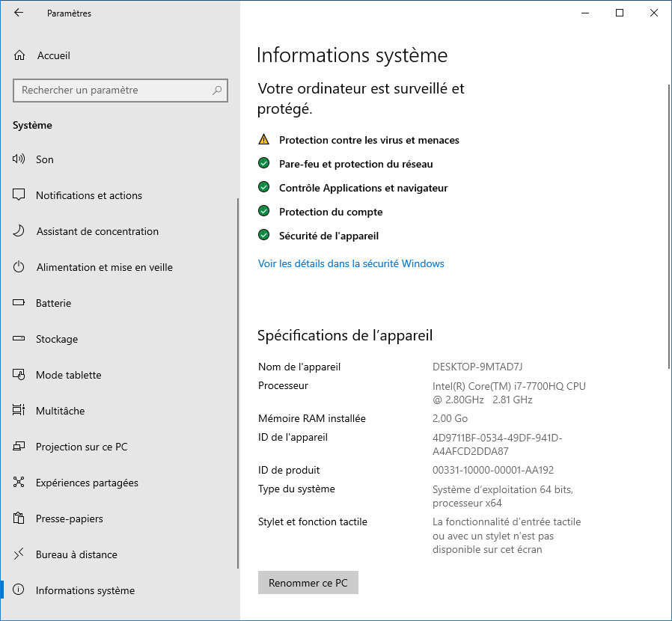The height and width of the screenshot is (621, 672).
Task: Click the Accueil home icon
Action: point(19,55)
